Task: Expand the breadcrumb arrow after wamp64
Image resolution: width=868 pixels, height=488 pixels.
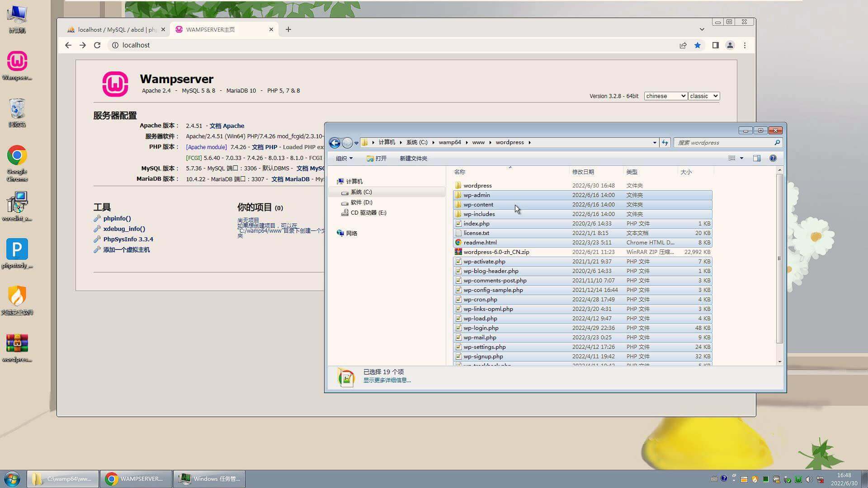Action: (x=467, y=142)
